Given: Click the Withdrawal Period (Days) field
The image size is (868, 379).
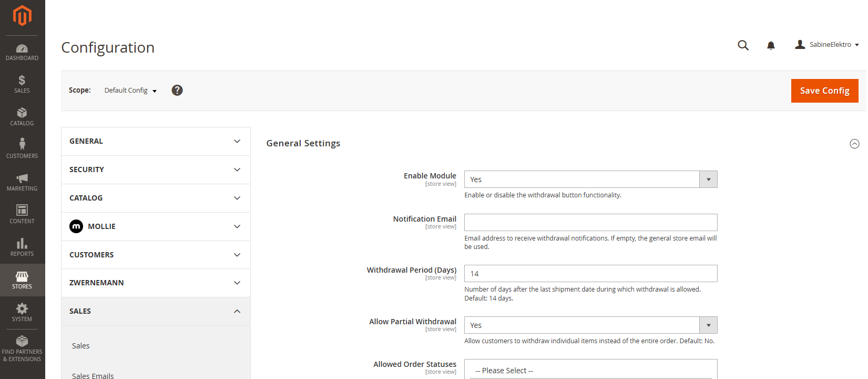Looking at the screenshot, I should [x=590, y=274].
